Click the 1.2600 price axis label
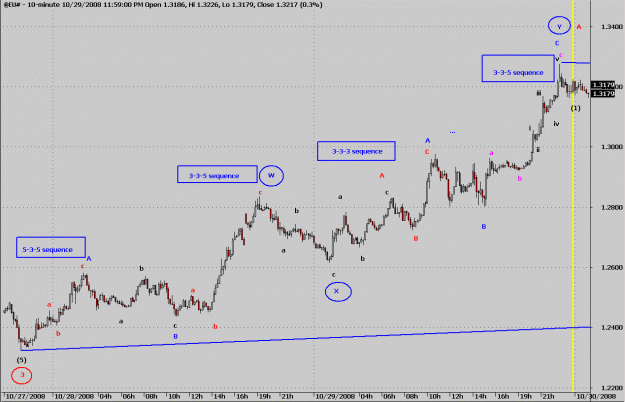 (x=612, y=267)
